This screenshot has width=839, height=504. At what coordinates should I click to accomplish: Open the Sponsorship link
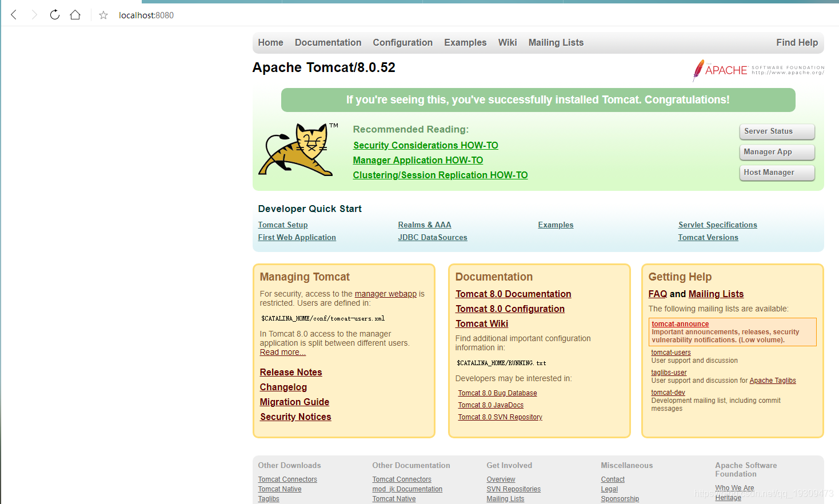coord(620,499)
